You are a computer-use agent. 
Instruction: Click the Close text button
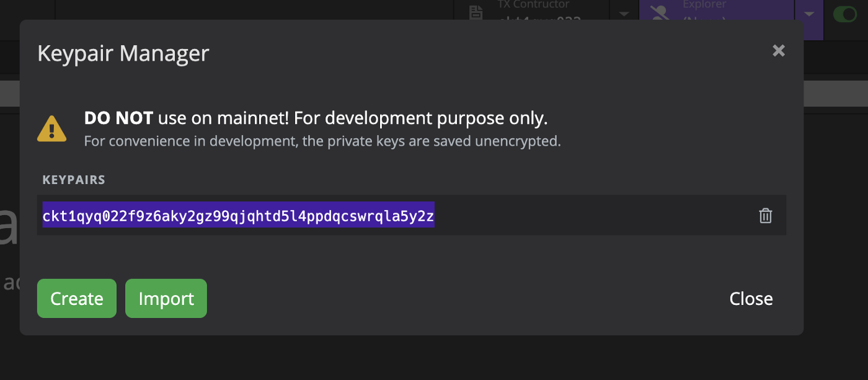click(751, 299)
